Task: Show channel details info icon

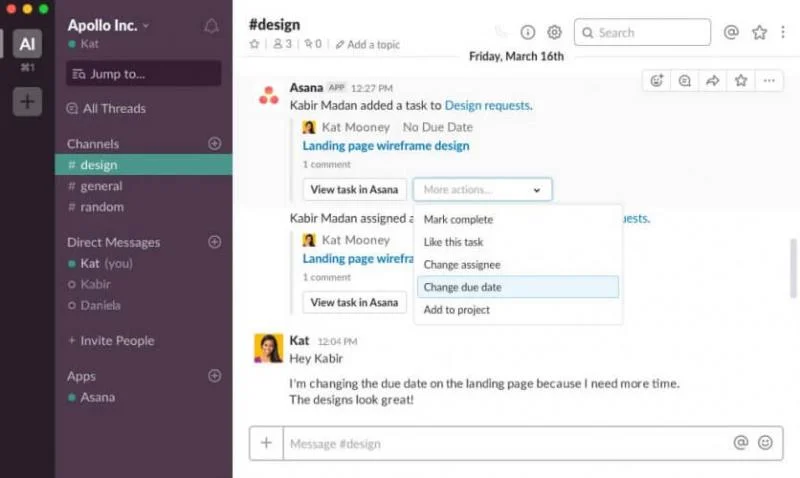Action: 528,32
